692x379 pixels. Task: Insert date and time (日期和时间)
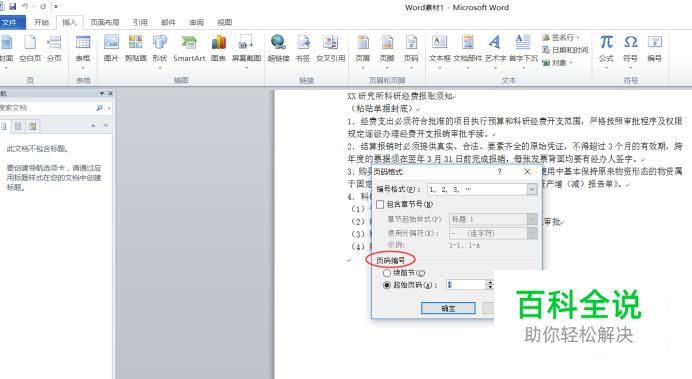(x=565, y=50)
